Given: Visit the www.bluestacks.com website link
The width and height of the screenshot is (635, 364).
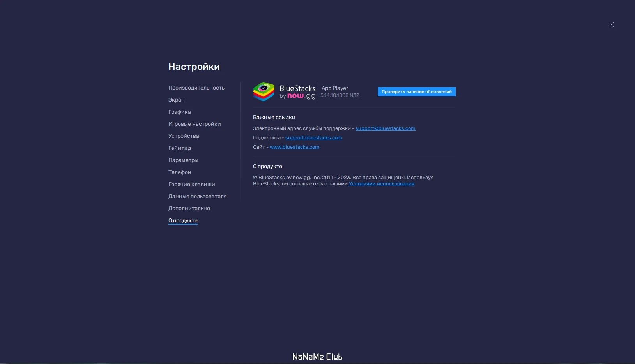Looking at the screenshot, I should pos(294,147).
